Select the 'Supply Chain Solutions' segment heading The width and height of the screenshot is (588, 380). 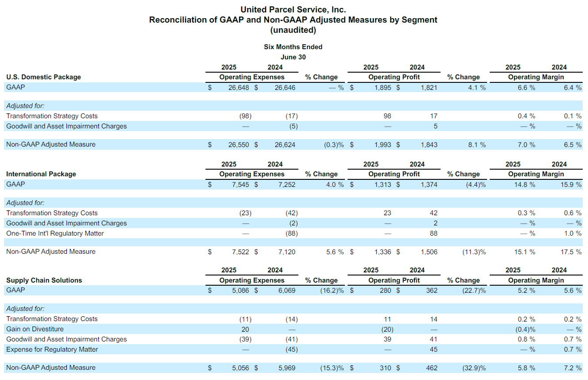(x=44, y=280)
